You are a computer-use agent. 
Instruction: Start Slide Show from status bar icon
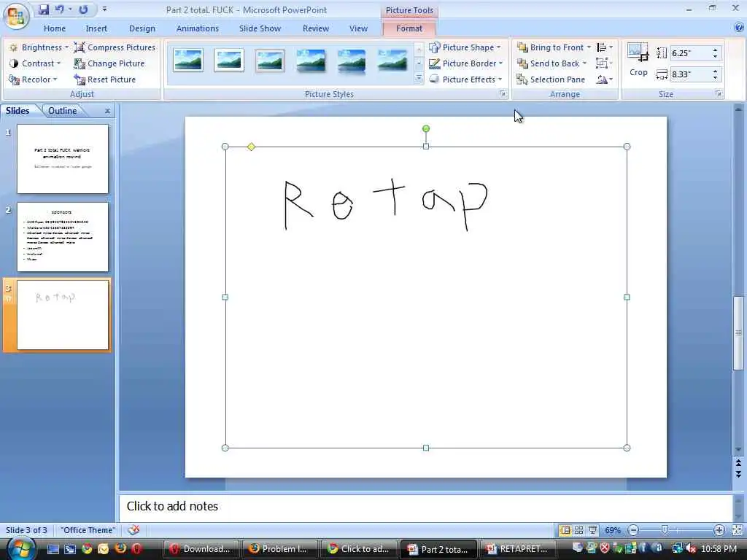point(592,530)
